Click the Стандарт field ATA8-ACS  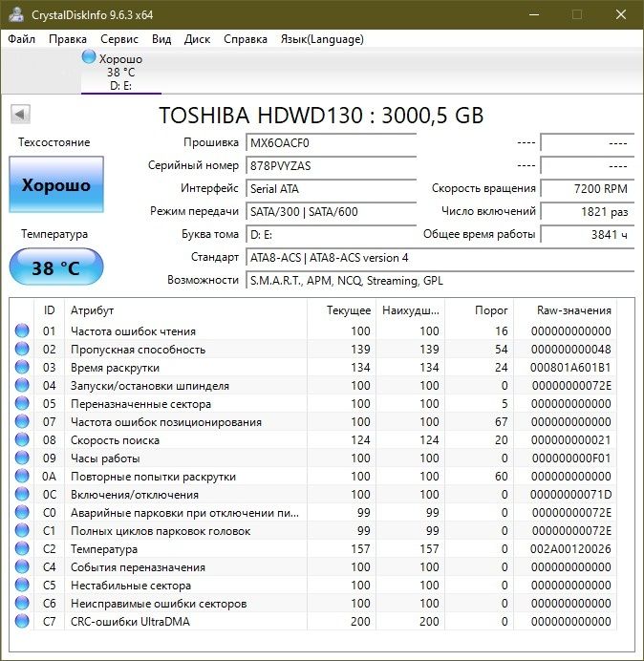point(440,257)
